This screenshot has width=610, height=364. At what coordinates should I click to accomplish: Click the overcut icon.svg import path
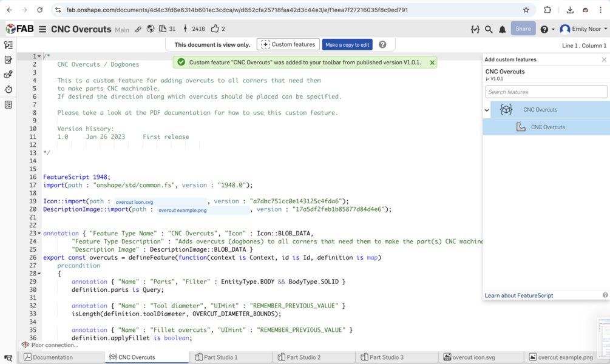160,202
